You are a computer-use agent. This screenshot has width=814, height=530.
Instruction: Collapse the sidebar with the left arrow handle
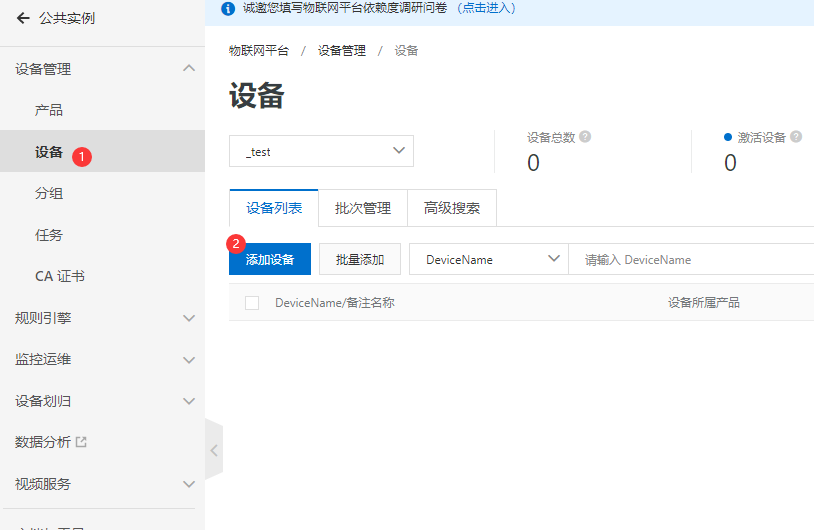[214, 450]
